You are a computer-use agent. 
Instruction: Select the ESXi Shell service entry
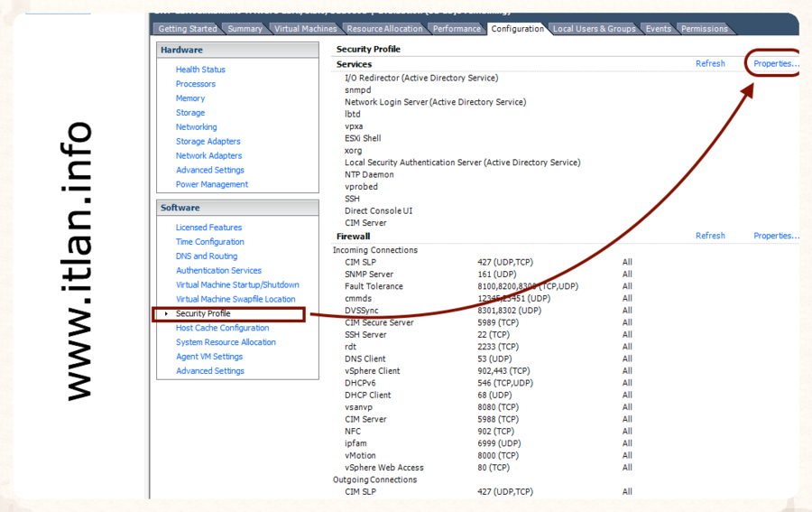(363, 138)
